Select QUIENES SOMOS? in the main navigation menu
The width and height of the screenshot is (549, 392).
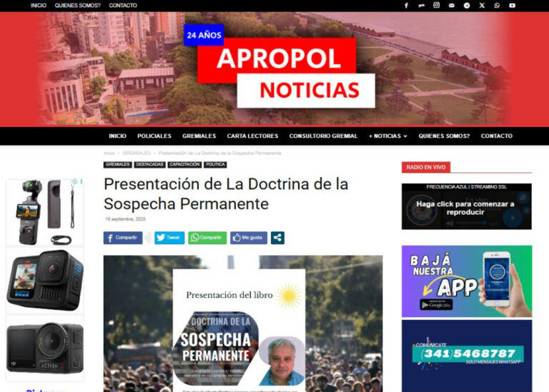445,136
